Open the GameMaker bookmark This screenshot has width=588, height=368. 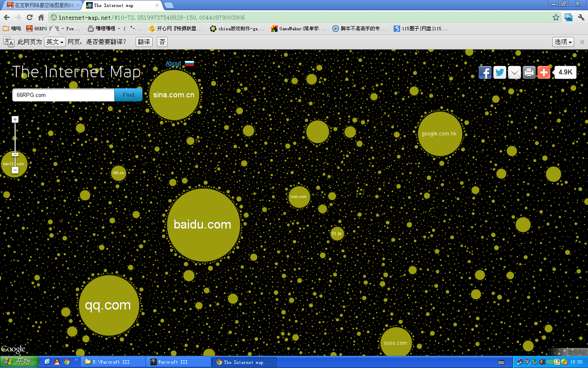pyautogui.click(x=298, y=29)
